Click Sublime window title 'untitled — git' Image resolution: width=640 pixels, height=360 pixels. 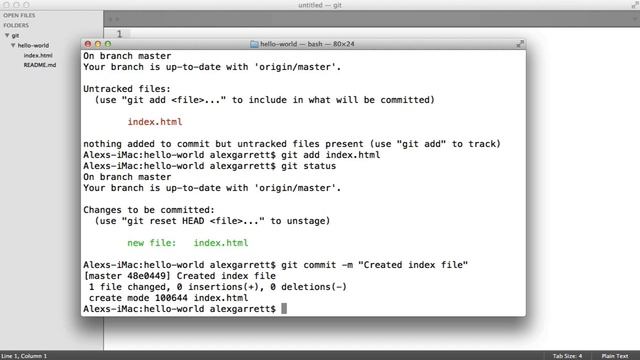coord(320,5)
